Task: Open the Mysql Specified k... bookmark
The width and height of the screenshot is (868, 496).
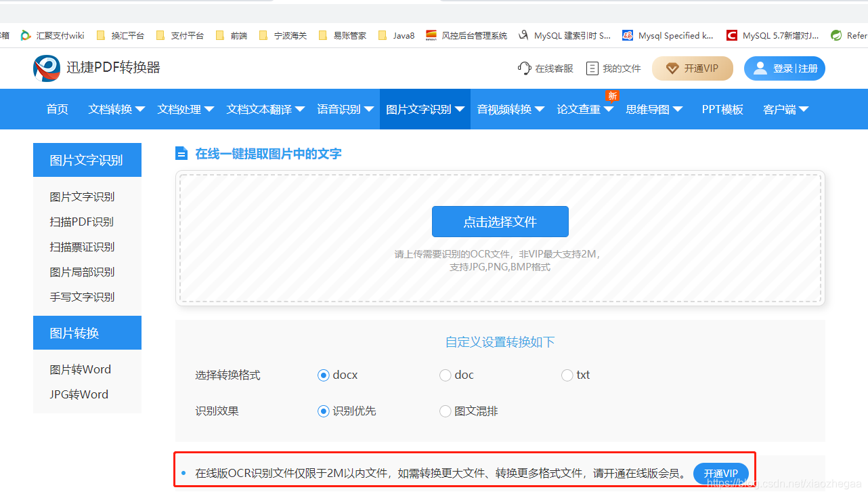Action: (668, 35)
